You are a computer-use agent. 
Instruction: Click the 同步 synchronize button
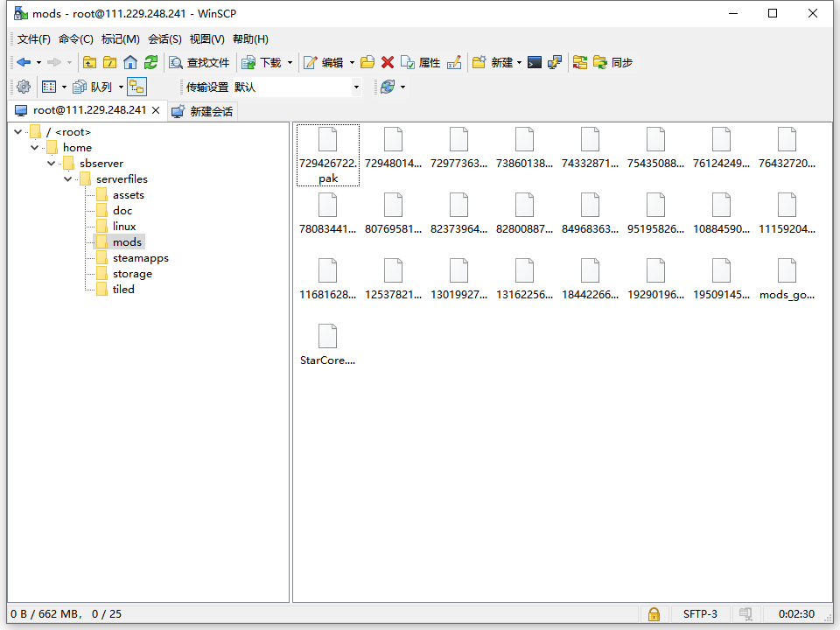coord(612,63)
